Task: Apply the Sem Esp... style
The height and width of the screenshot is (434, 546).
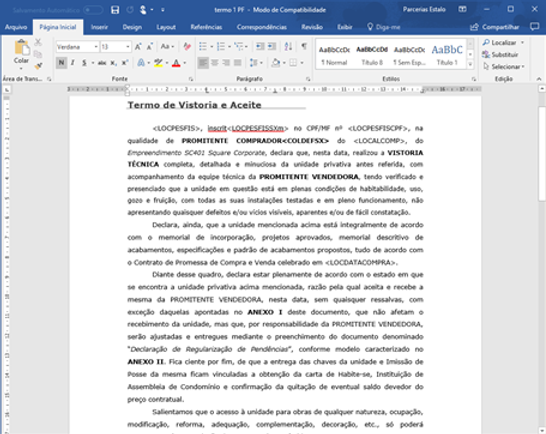Action: tap(410, 55)
